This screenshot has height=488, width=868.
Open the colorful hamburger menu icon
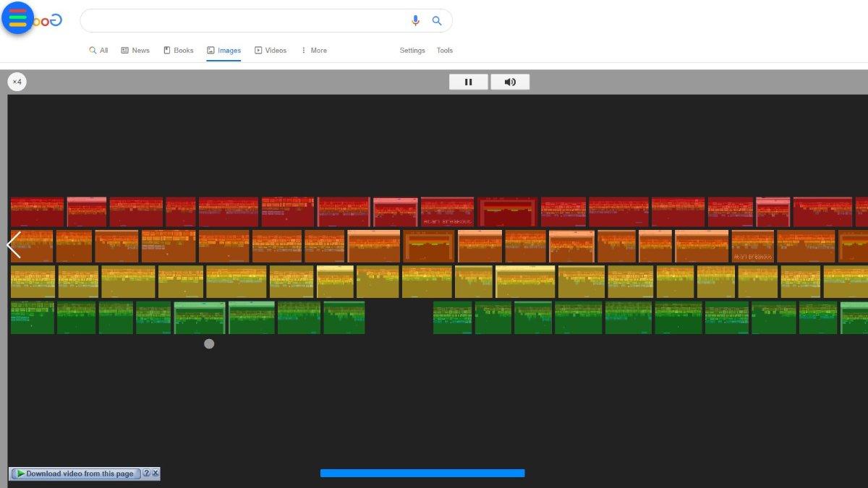click(x=18, y=18)
